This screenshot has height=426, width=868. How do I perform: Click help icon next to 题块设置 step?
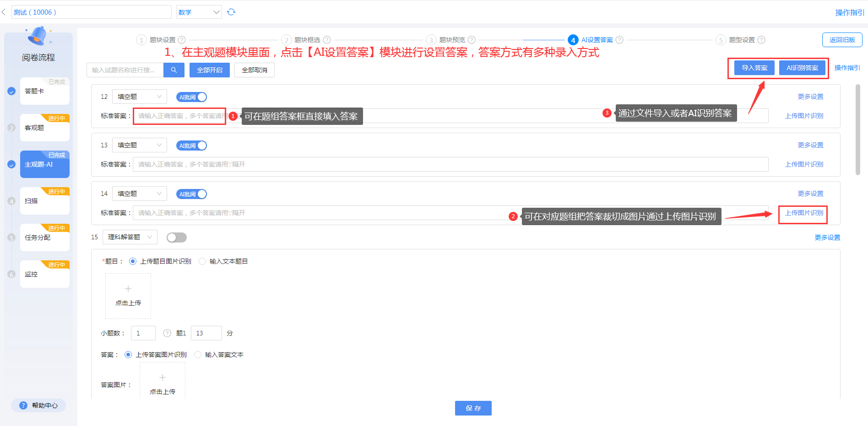tap(182, 40)
